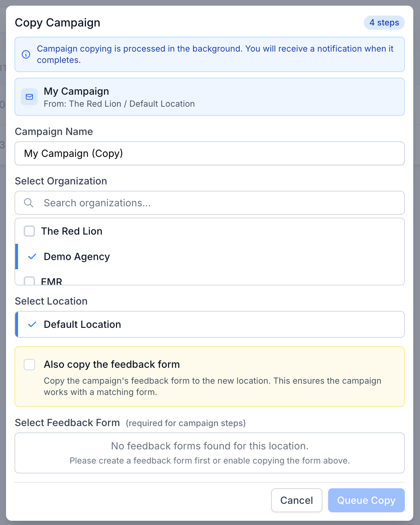
Task: Click the The Red Lion label
Action: (72, 231)
